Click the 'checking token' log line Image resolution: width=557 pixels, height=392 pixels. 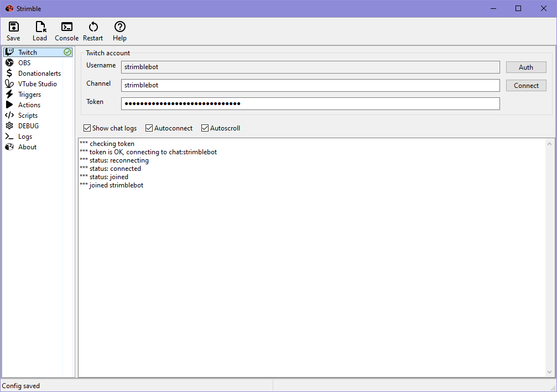(107, 144)
